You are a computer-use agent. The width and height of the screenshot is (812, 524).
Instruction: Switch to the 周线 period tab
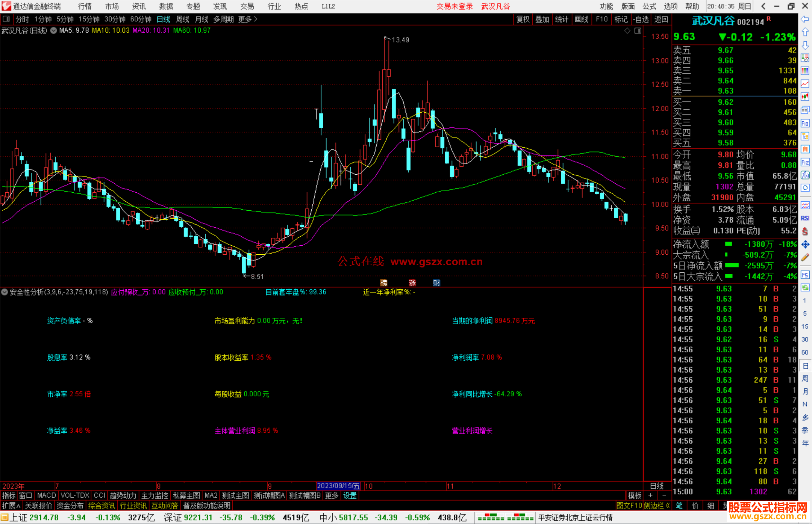pyautogui.click(x=183, y=19)
